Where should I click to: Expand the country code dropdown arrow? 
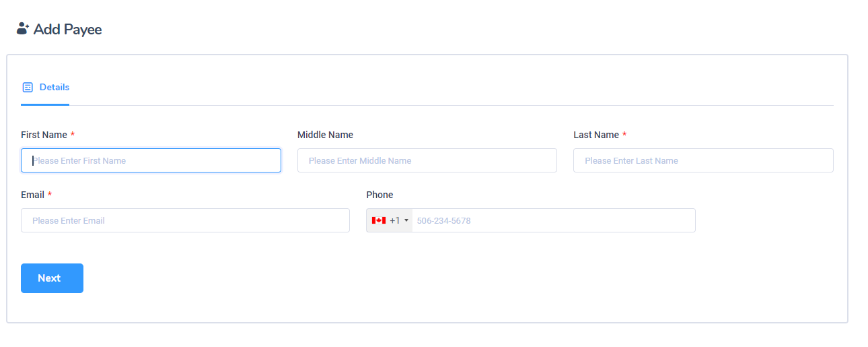click(x=406, y=221)
